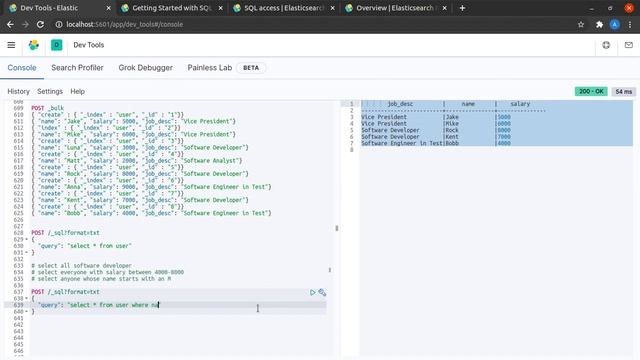Click the job_desc column header

(x=400, y=104)
